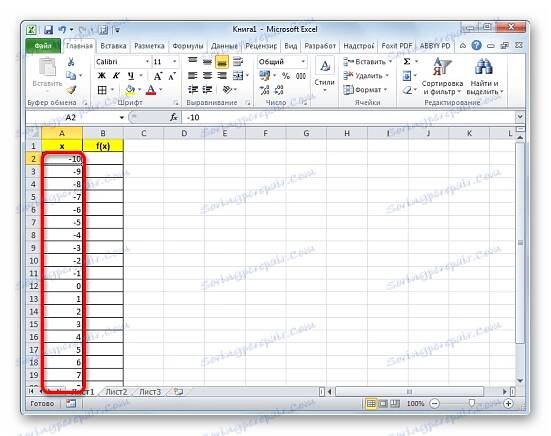Click Удалить to delete cells
Screen dimensions: 551x436
pos(365,76)
